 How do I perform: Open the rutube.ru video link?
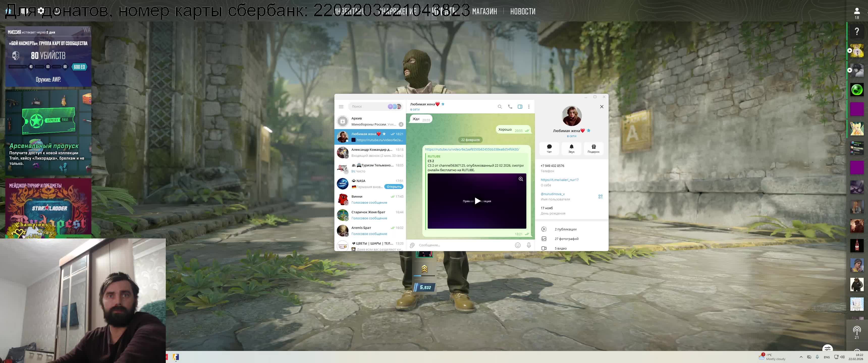click(x=472, y=149)
